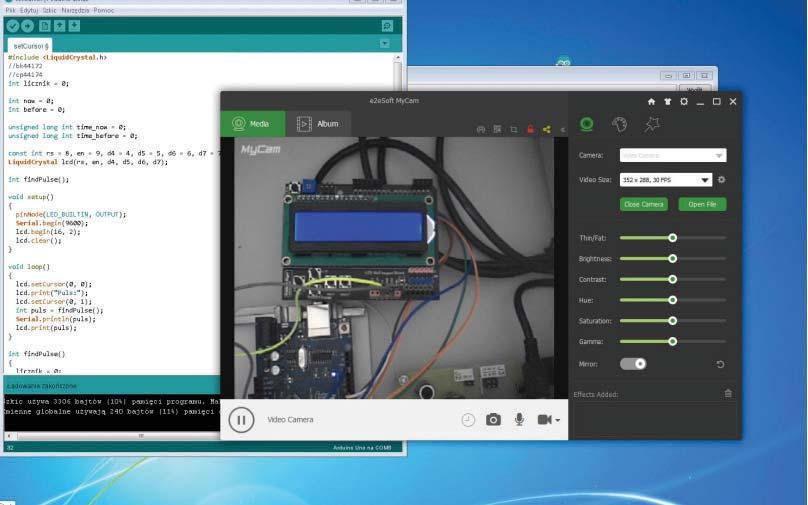This screenshot has height=505, width=808.
Task: Open the record options arrow next to the camcorder
Action: [558, 420]
